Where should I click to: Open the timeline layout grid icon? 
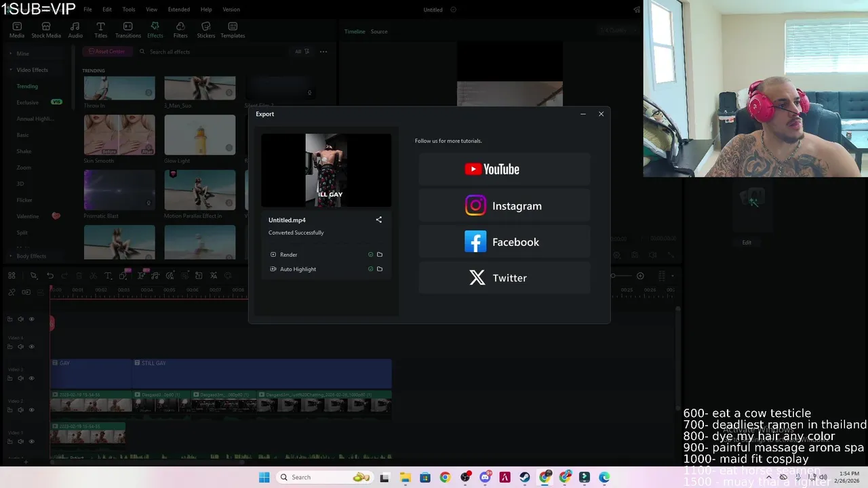tap(12, 276)
